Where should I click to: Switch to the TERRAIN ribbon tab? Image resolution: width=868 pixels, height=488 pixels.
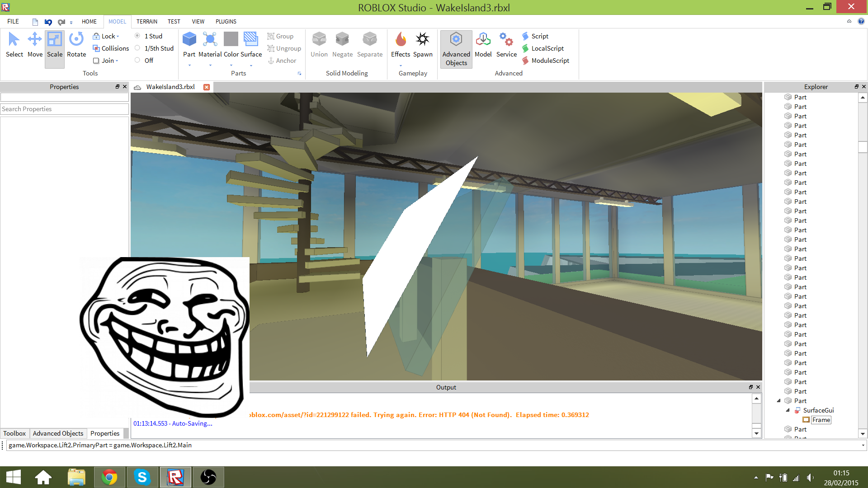click(147, 21)
